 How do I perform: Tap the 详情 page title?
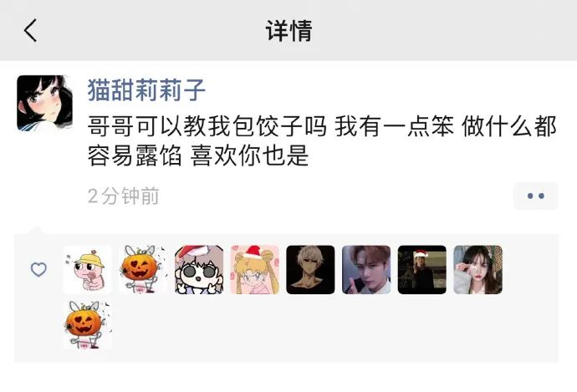pyautogui.click(x=288, y=31)
